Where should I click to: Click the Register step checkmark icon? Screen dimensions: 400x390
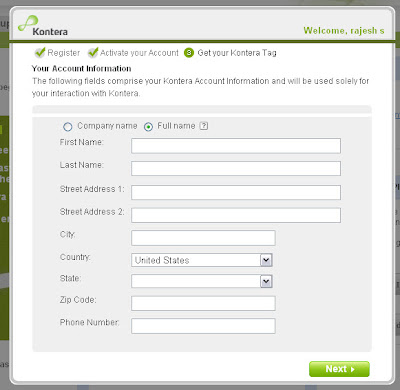tap(40, 52)
